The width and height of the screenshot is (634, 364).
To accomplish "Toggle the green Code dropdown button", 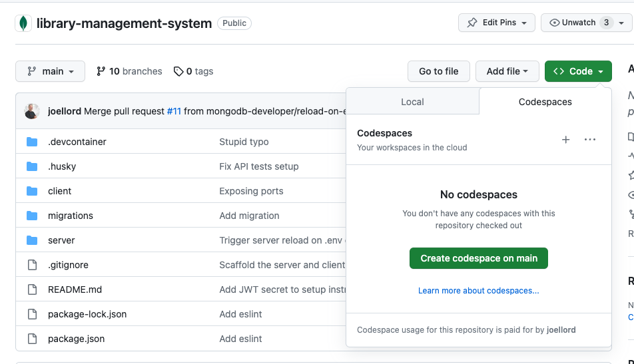I will click(x=578, y=71).
